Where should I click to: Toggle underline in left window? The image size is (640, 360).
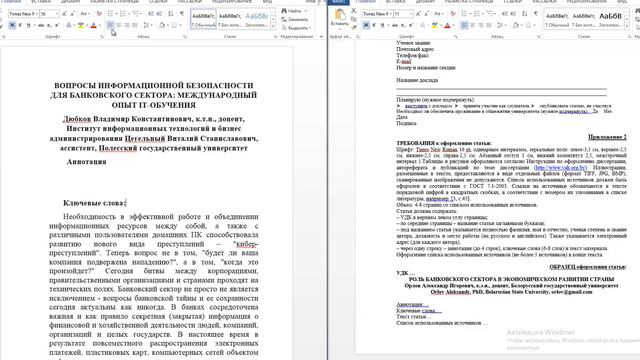click(x=28, y=25)
